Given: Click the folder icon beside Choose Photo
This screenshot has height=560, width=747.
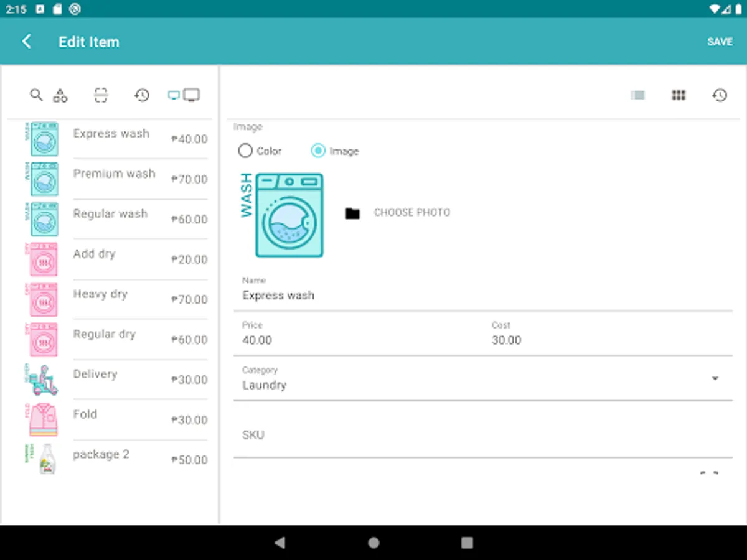Looking at the screenshot, I should 353,213.
